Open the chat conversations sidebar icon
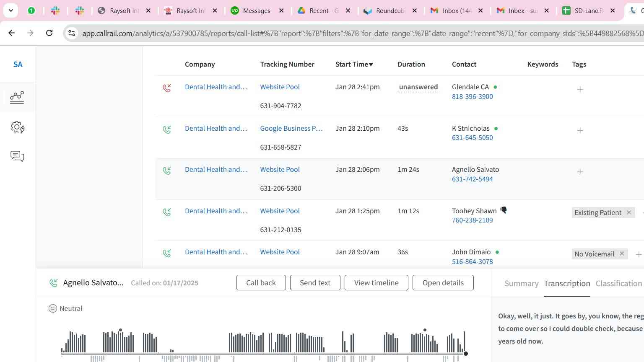644x362 pixels. coord(17,156)
